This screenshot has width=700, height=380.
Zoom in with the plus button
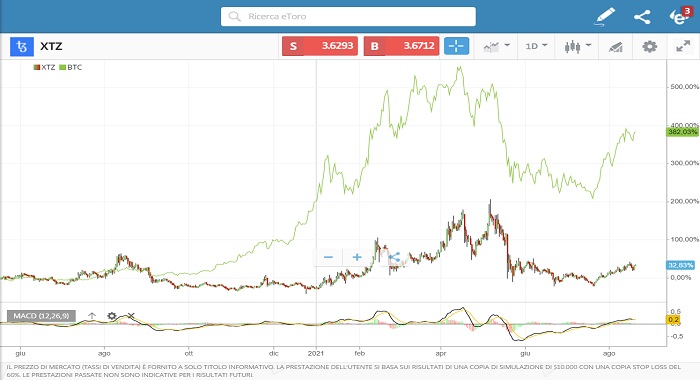pyautogui.click(x=357, y=257)
